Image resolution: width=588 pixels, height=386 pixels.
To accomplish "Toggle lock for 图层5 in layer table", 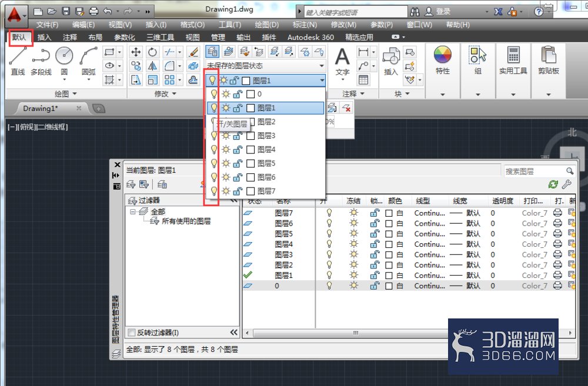I will coord(375,234).
